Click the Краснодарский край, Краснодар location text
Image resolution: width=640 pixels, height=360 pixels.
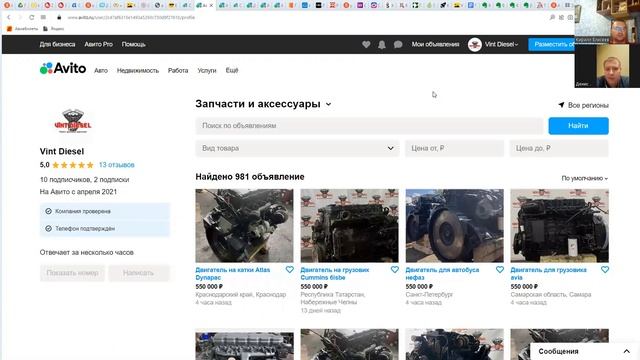coord(241,294)
